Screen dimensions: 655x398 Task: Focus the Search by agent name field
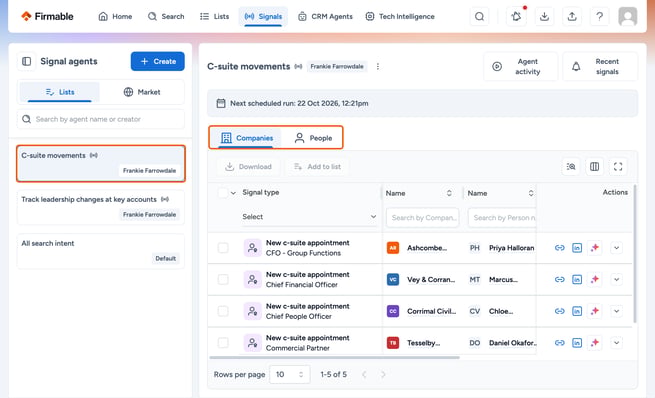[x=101, y=119]
